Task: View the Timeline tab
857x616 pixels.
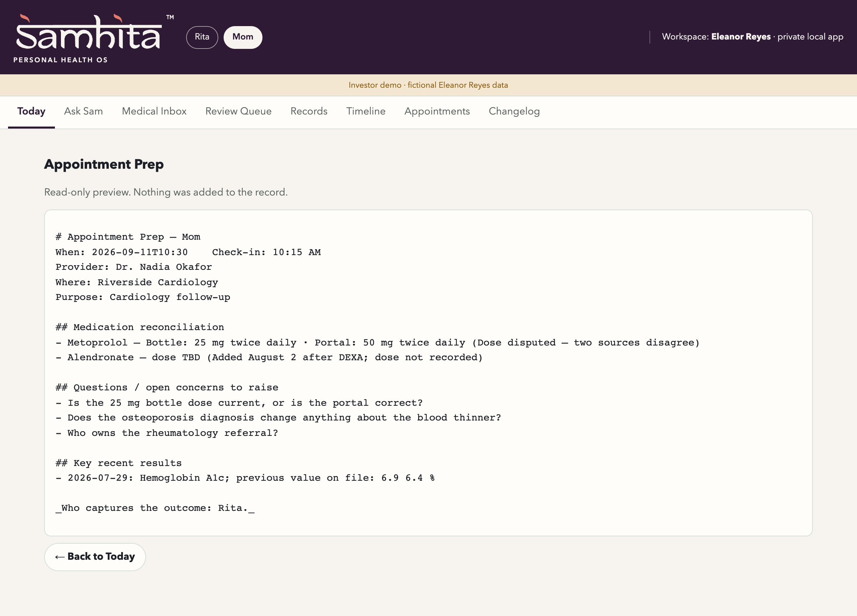Action: point(366,111)
